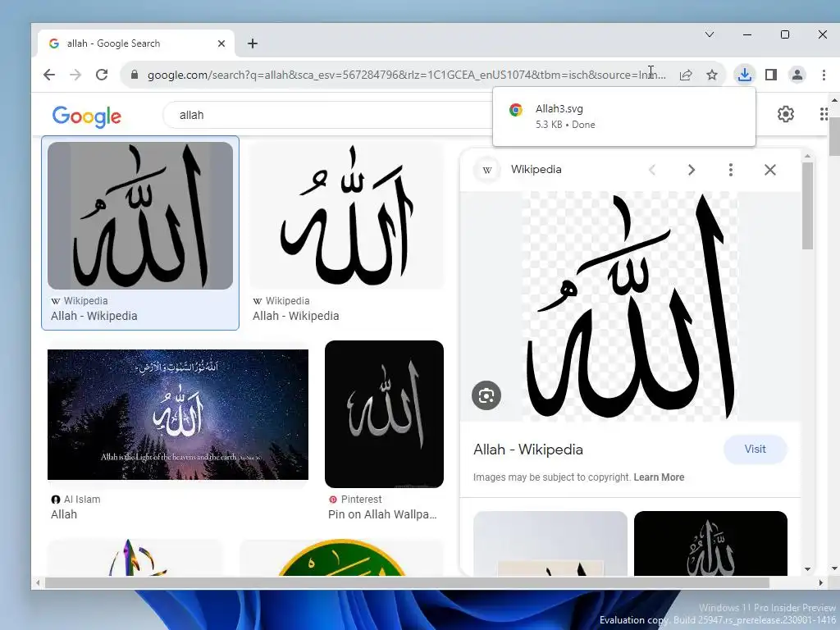
Task: Show previous image in preview panel
Action: click(652, 170)
